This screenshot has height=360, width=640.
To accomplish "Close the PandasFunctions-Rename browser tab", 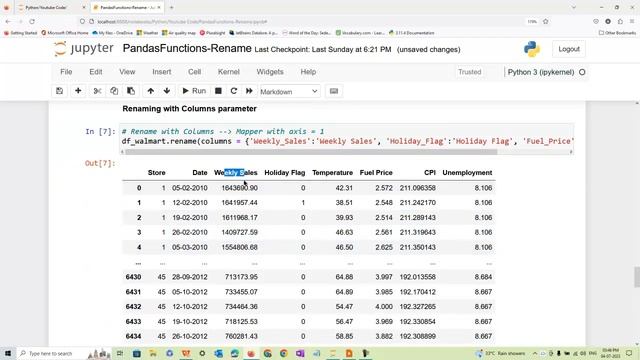I will [159, 7].
